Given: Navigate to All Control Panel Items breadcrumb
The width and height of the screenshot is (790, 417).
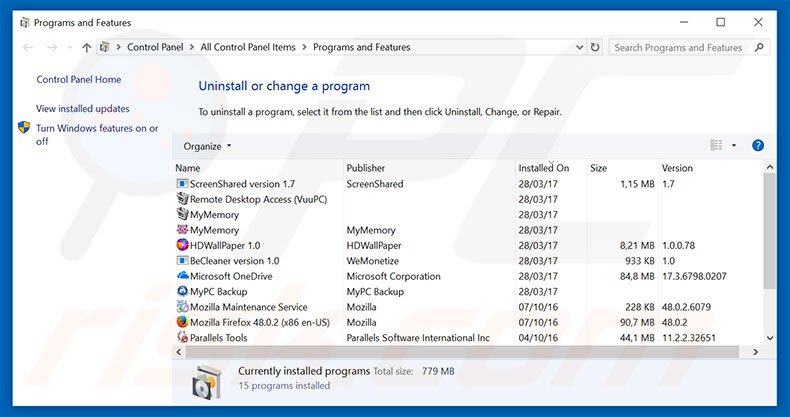Looking at the screenshot, I should [x=248, y=47].
